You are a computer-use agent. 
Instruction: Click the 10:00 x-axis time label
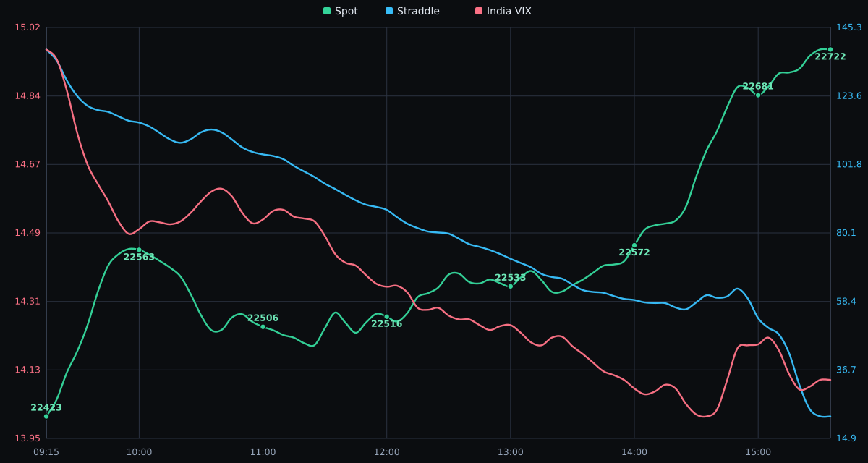(x=139, y=452)
